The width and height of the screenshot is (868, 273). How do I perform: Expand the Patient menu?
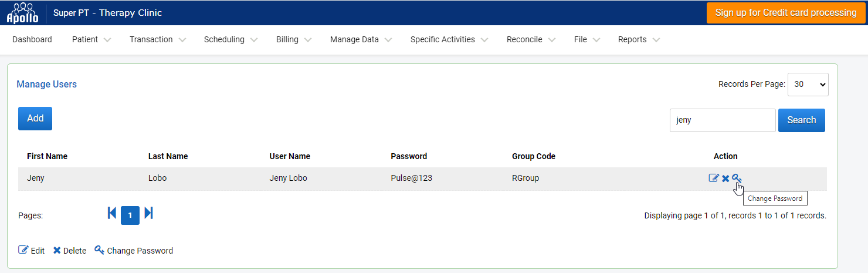91,39
